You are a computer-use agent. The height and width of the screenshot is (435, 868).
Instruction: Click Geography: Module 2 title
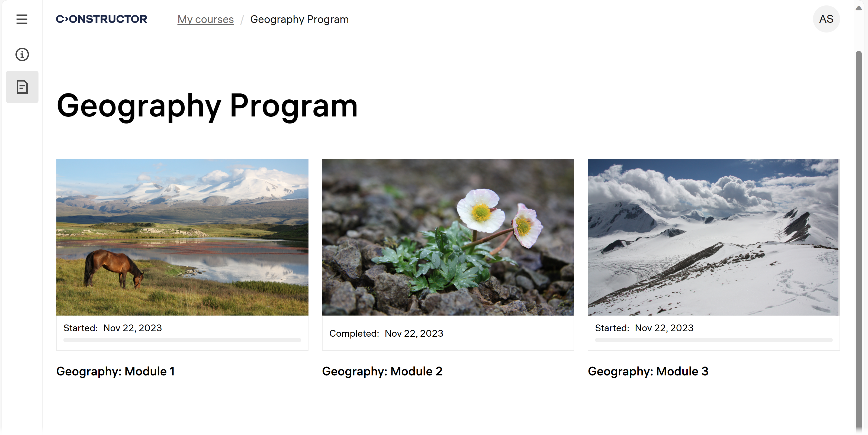(382, 371)
